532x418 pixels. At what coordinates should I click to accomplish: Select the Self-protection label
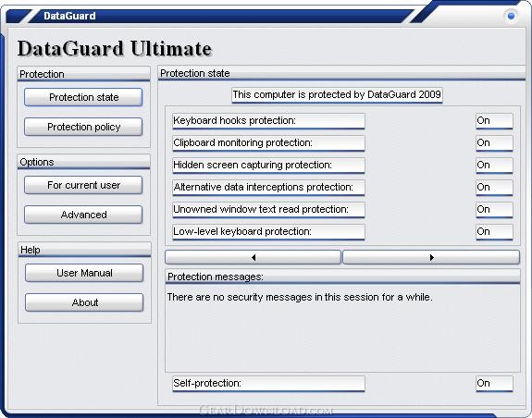268,384
